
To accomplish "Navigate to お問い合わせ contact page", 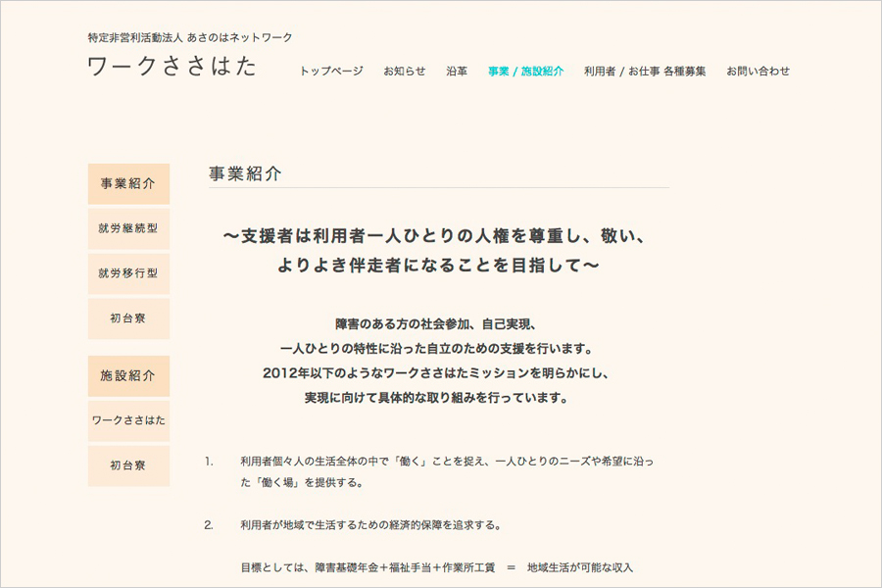I will 758,72.
